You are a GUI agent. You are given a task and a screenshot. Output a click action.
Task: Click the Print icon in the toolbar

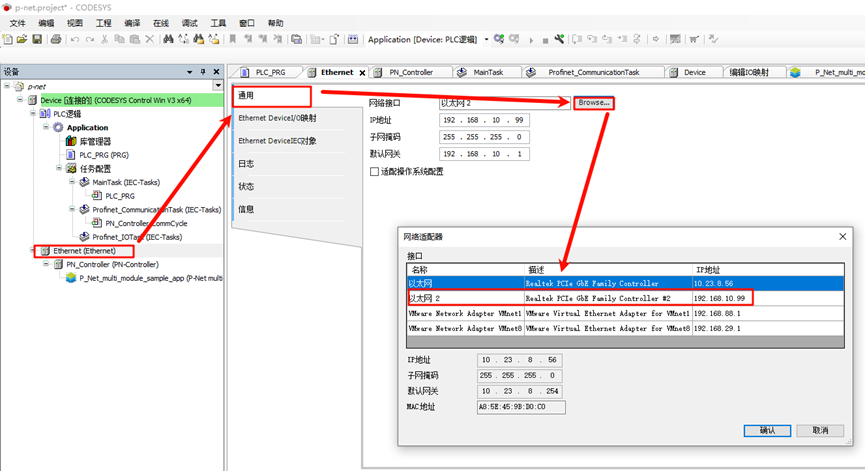pyautogui.click(x=56, y=39)
